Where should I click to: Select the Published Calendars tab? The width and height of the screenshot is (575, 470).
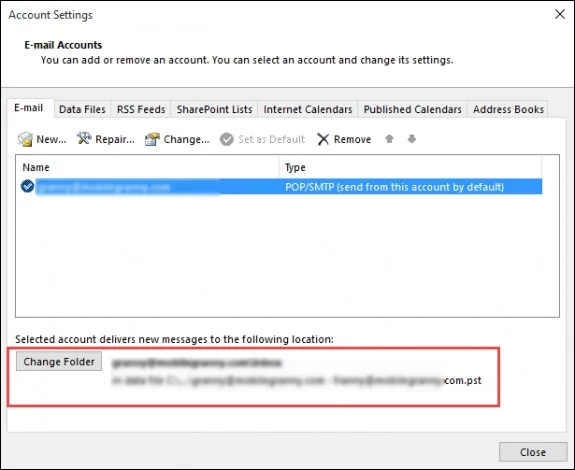point(413,109)
